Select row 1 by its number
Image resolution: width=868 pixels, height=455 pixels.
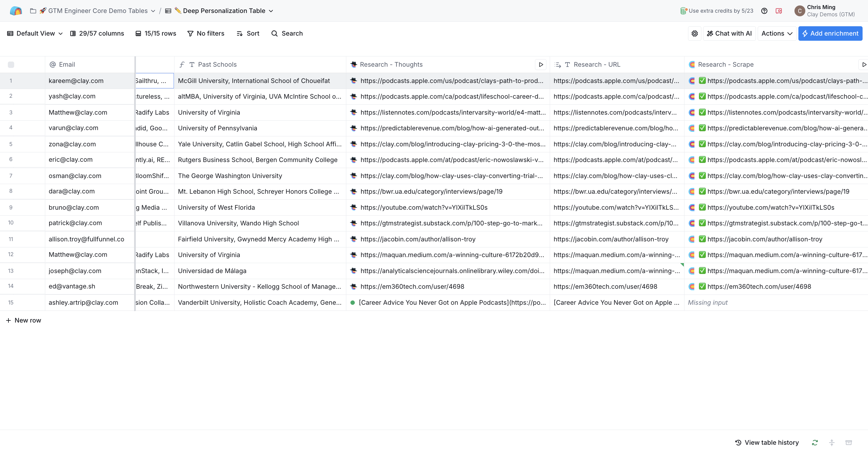(11, 81)
